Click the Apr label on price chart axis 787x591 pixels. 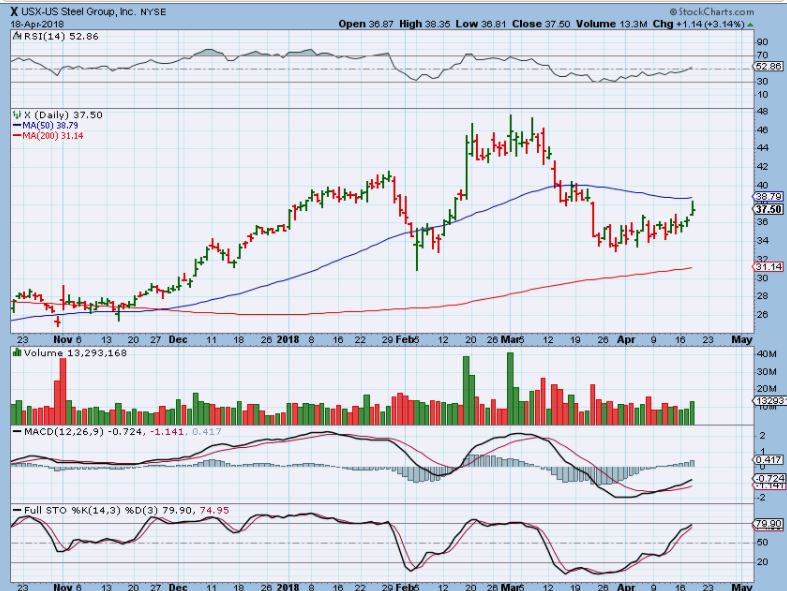626,339
